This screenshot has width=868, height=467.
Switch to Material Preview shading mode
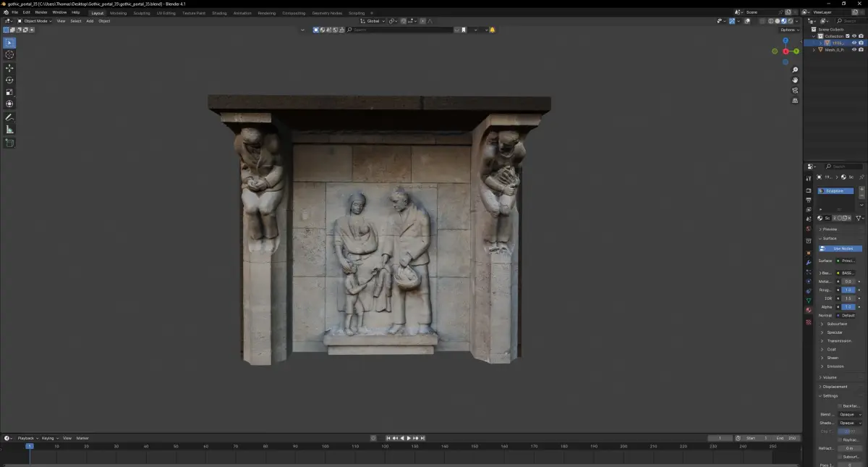pyautogui.click(x=783, y=21)
